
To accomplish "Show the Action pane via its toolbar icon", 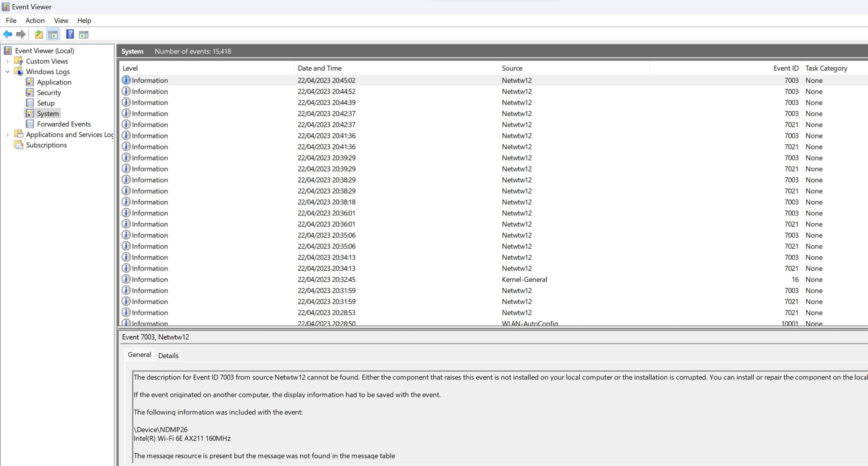I will click(84, 34).
